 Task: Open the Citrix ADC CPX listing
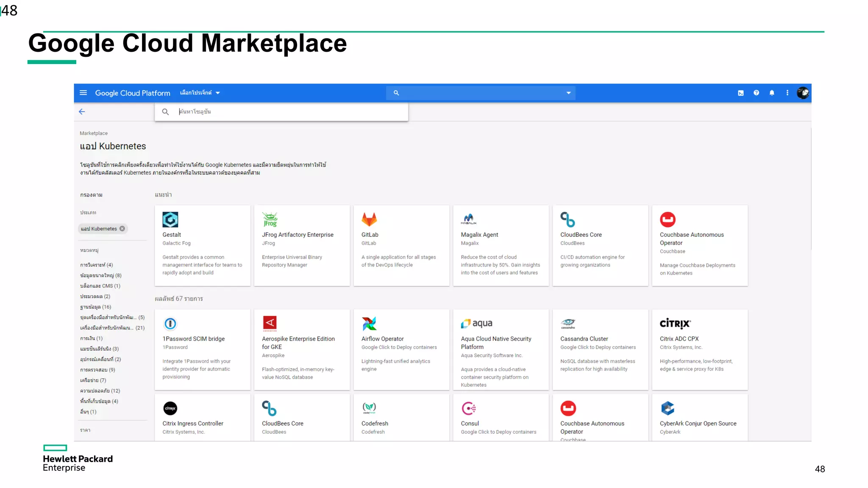(679, 339)
